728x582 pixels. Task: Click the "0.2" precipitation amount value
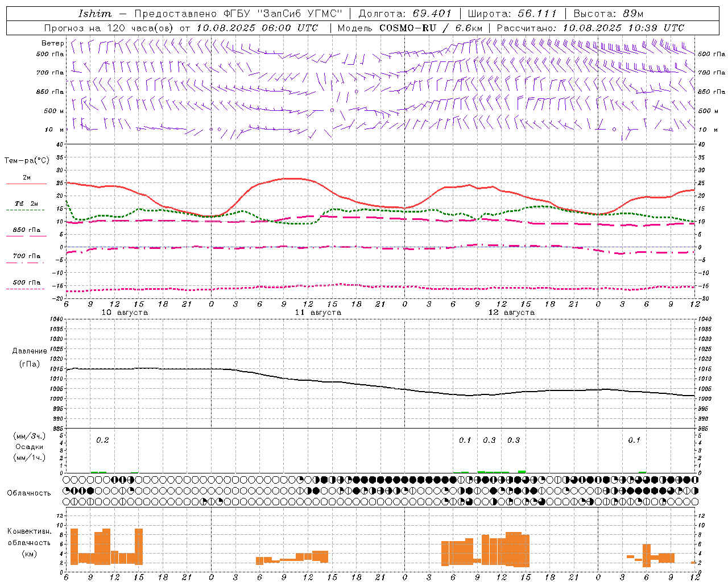click(102, 440)
